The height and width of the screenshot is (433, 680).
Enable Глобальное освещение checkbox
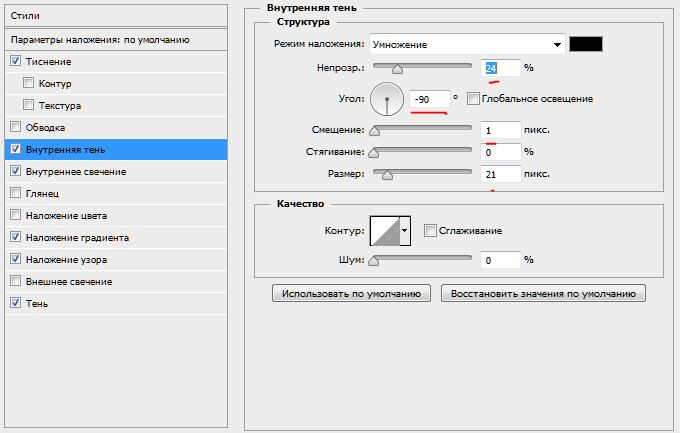pos(473,99)
